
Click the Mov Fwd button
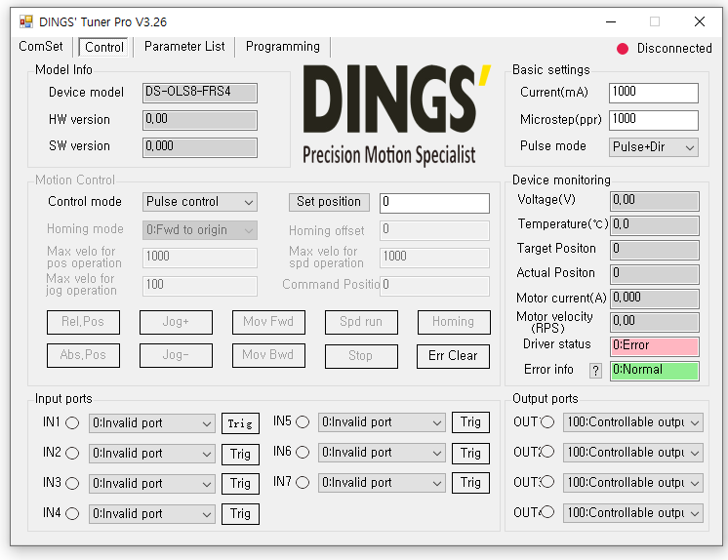268,322
